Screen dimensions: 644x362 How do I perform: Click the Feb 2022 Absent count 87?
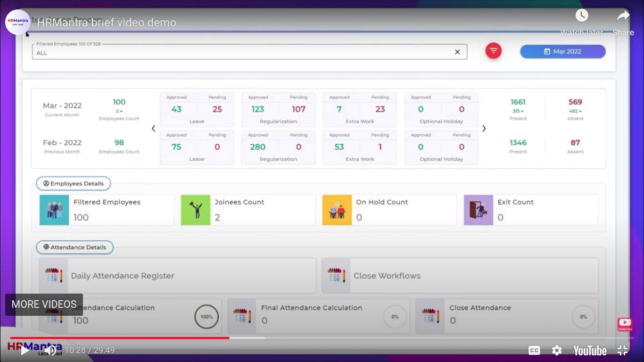pos(575,142)
